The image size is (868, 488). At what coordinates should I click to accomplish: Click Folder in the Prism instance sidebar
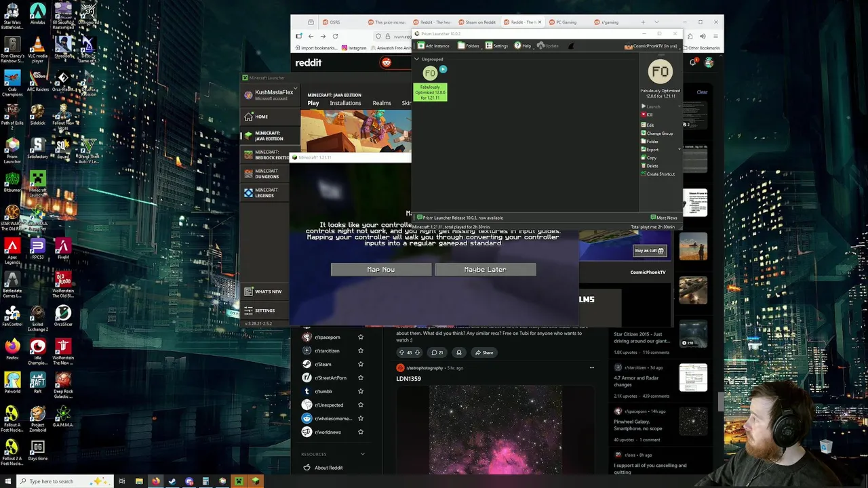point(650,142)
